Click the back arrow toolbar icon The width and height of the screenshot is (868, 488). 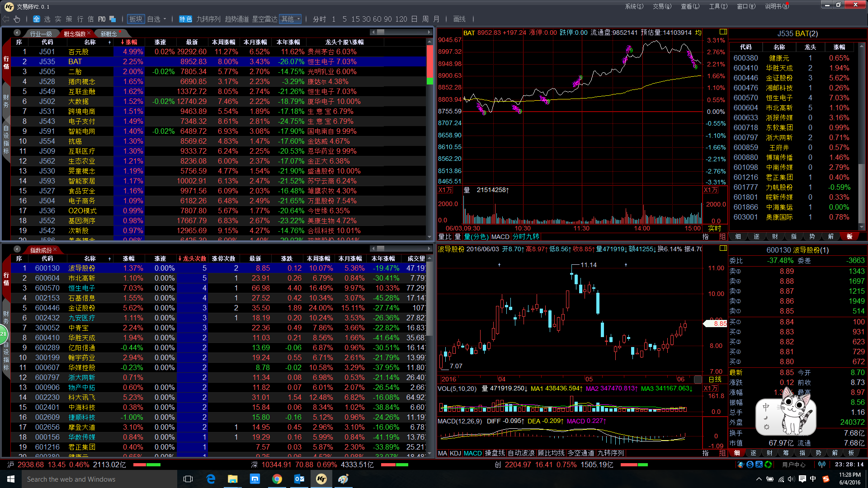point(6,19)
